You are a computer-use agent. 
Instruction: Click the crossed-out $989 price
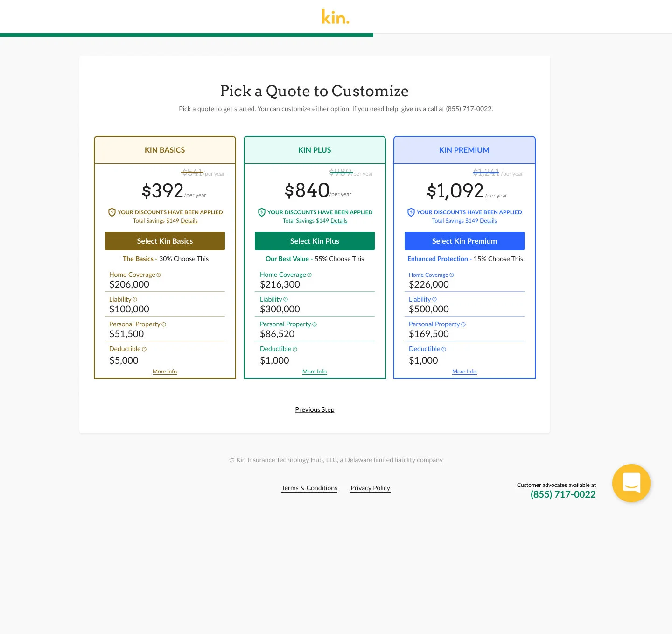[341, 172]
